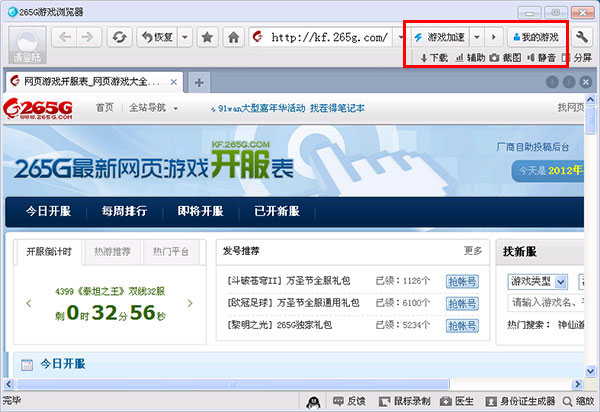Open the 医生 doctor tool
The width and height of the screenshot is (600, 412).
tap(457, 401)
